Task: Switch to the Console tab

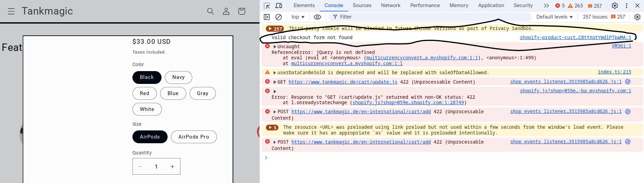Action: (x=334, y=5)
